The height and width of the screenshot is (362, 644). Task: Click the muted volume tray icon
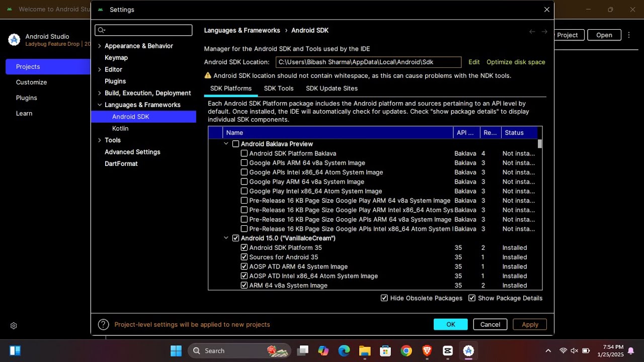[574, 351]
